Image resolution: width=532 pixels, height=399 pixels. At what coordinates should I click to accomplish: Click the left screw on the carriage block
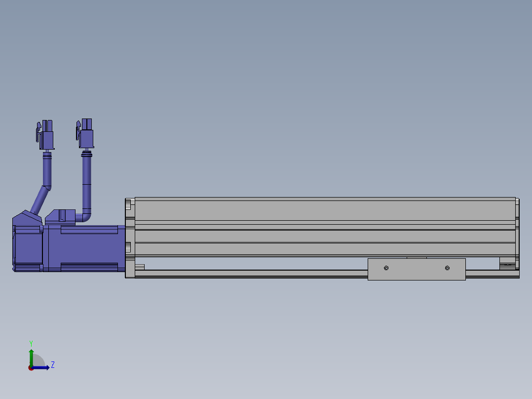pos(386,268)
